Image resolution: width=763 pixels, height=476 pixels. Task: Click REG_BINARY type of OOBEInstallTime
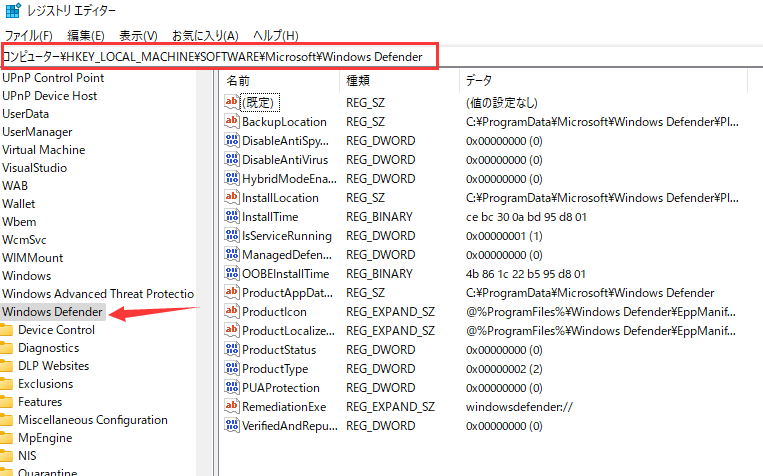(x=379, y=274)
